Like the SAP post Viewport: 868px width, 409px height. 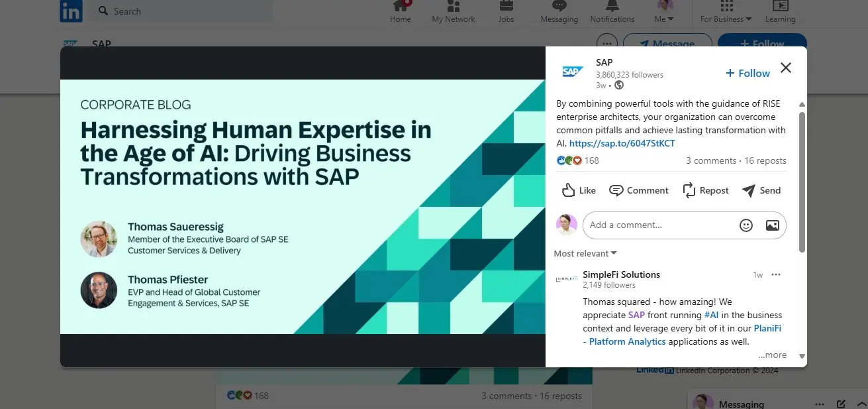tap(579, 190)
